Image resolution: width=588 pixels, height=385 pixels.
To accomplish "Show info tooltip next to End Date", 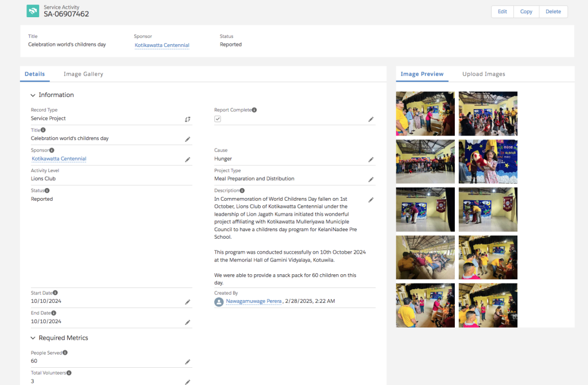I will pyautogui.click(x=54, y=313).
